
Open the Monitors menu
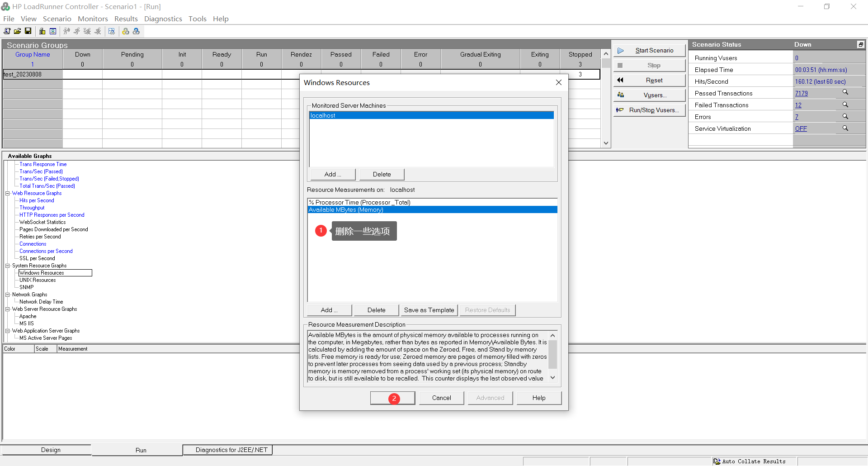pos(93,19)
